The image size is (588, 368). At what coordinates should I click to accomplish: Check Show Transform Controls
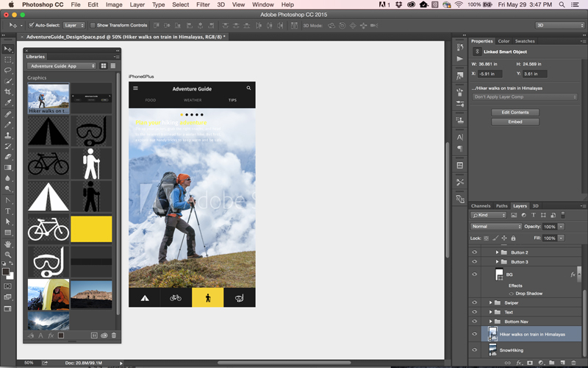[93, 25]
